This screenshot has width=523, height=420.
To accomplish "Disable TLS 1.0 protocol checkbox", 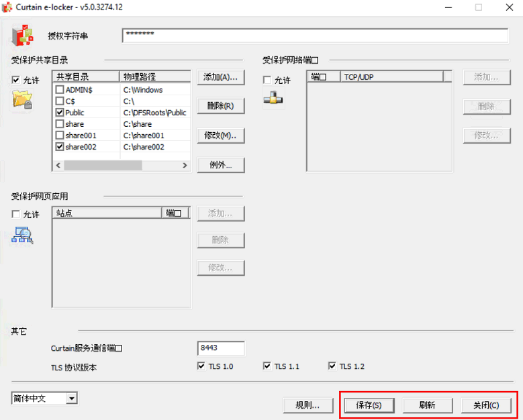I will [201, 366].
